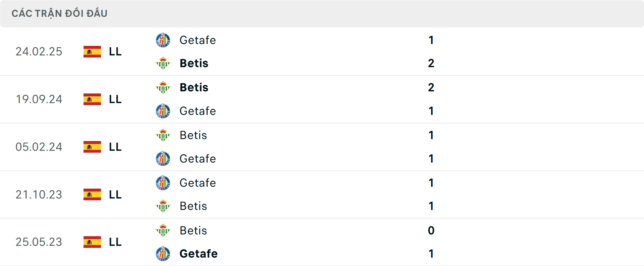Click Betis score 0 in 25.05.23 match
This screenshot has height=266, width=644.
[x=431, y=230]
